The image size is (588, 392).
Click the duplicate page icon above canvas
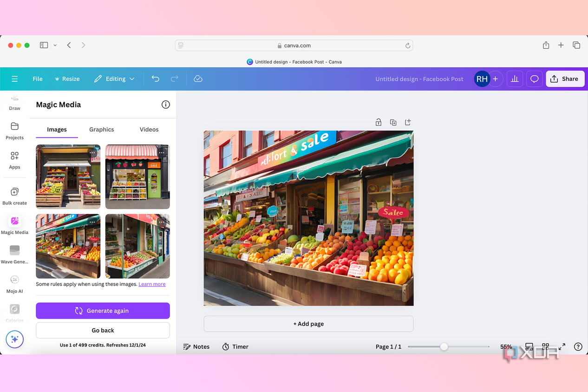[x=393, y=122]
